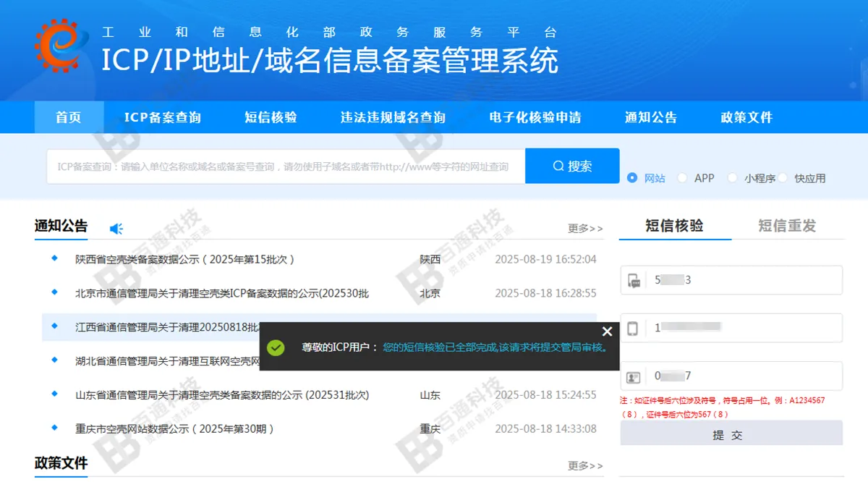Select the 小程序 radio option
Image resolution: width=868 pixels, height=482 pixels.
(x=732, y=177)
